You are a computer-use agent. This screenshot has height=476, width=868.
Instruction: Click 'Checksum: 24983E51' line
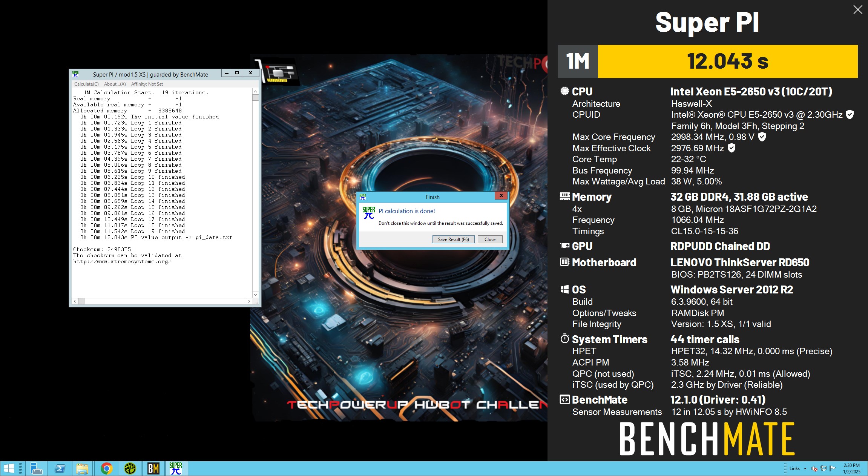(x=104, y=249)
